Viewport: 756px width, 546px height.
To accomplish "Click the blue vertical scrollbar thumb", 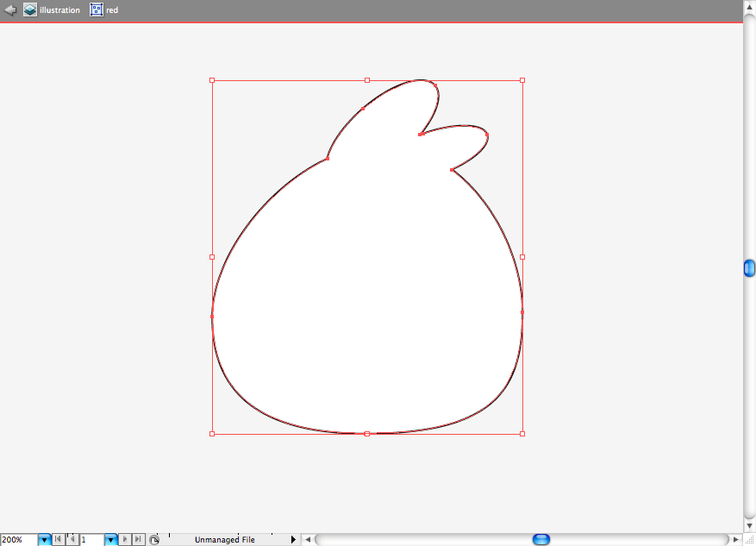I will pos(749,268).
